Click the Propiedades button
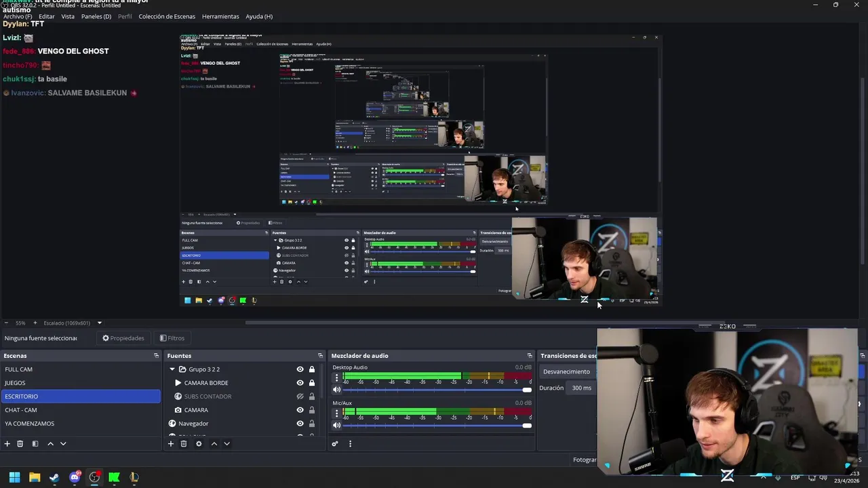This screenshot has width=868, height=488. click(x=123, y=338)
